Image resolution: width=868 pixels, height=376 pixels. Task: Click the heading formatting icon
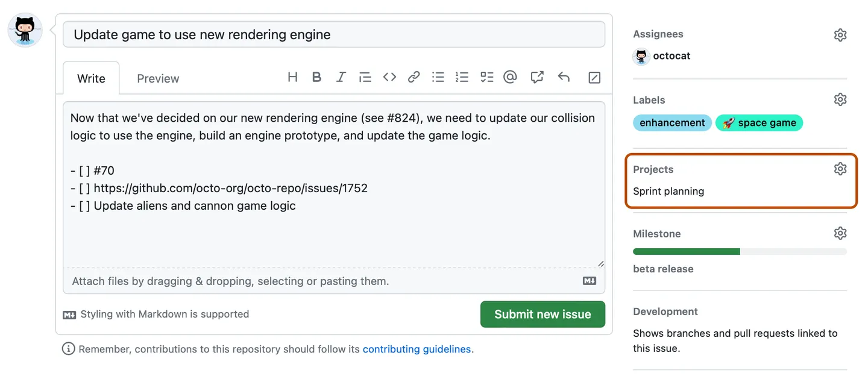pyautogui.click(x=292, y=77)
